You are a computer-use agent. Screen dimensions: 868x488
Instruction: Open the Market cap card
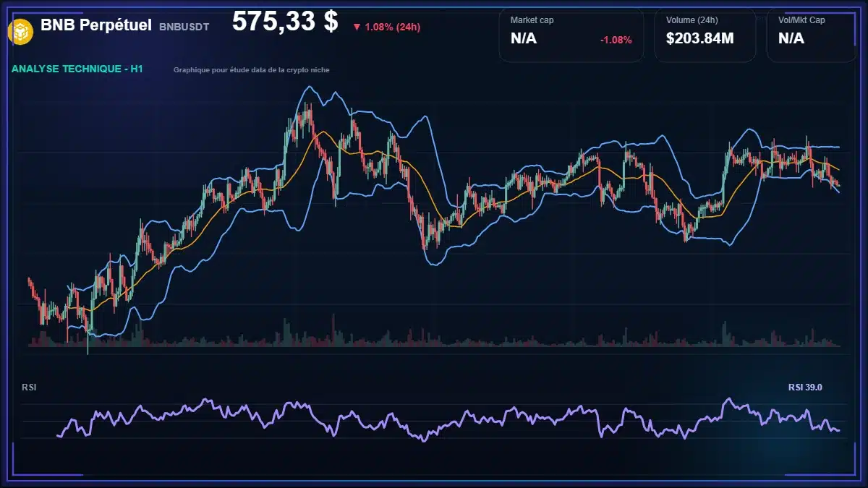coord(571,35)
